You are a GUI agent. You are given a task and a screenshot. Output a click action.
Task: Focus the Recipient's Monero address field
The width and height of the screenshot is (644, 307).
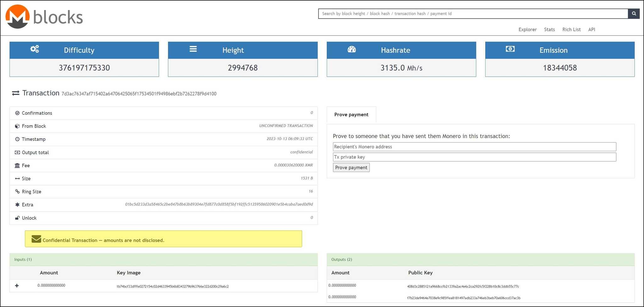[474, 147]
